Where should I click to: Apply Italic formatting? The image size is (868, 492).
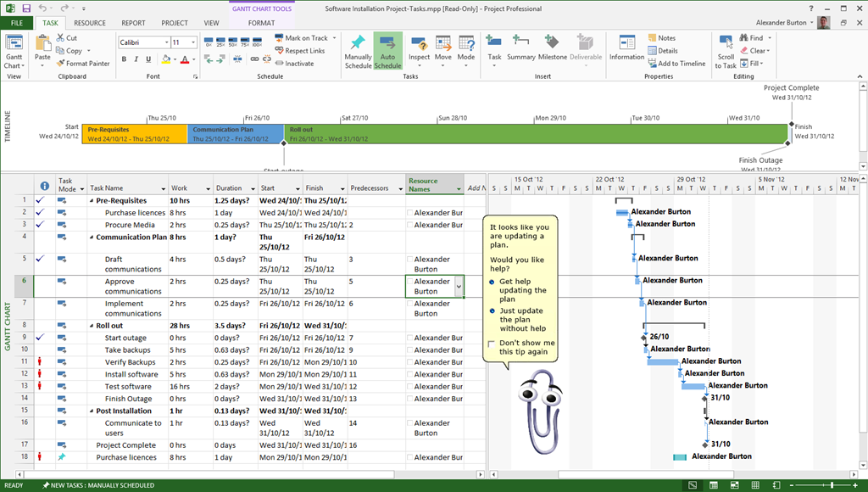136,59
